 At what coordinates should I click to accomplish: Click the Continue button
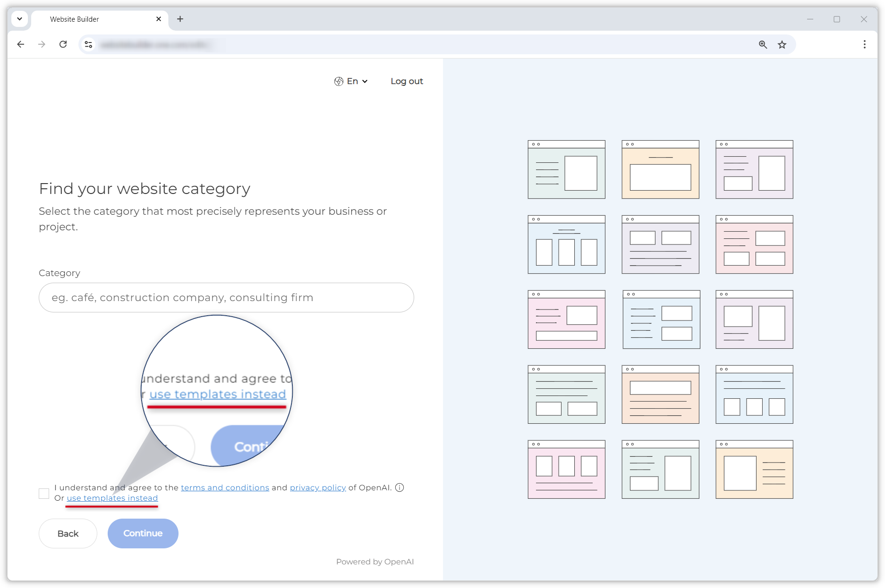click(x=143, y=533)
